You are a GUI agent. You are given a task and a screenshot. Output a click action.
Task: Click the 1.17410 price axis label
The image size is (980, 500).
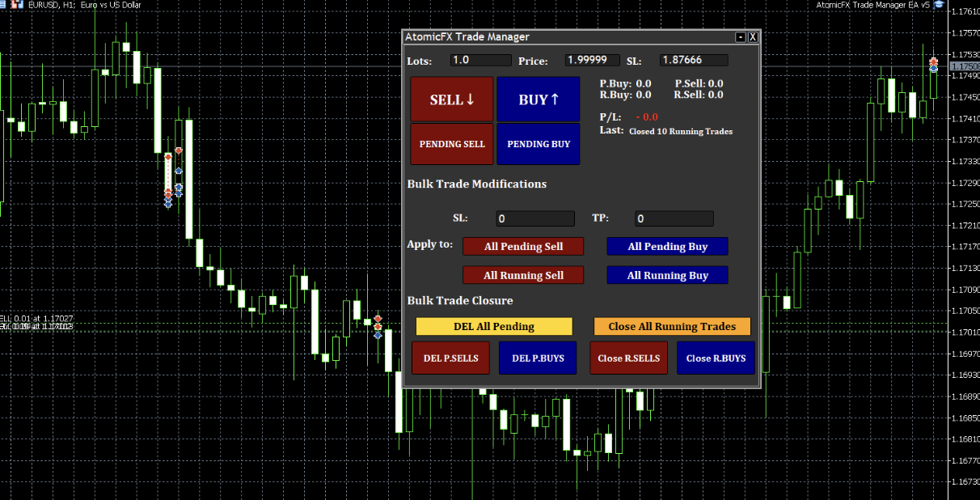tap(965, 119)
